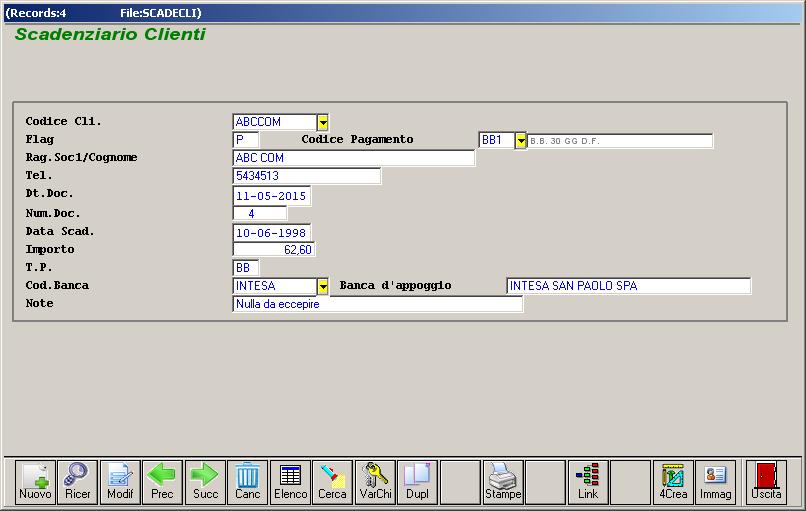
Task: Click the Records:4 title bar text
Action: (35, 13)
